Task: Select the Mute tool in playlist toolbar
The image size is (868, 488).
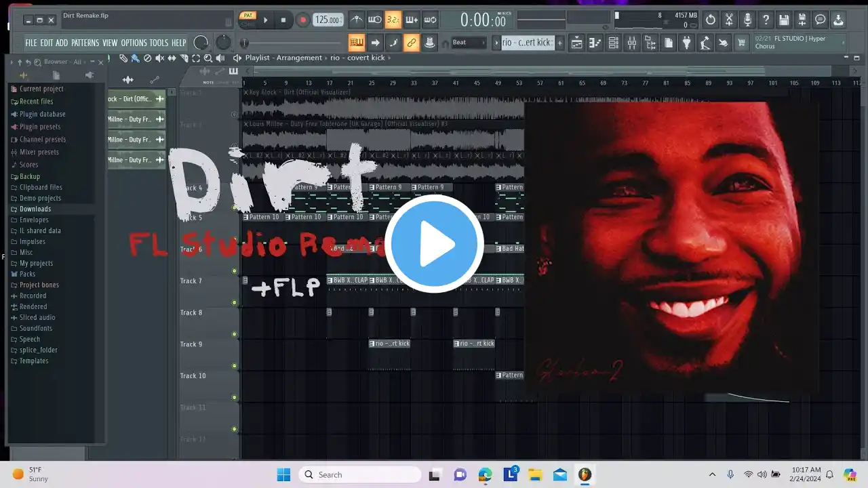Action: click(x=159, y=59)
